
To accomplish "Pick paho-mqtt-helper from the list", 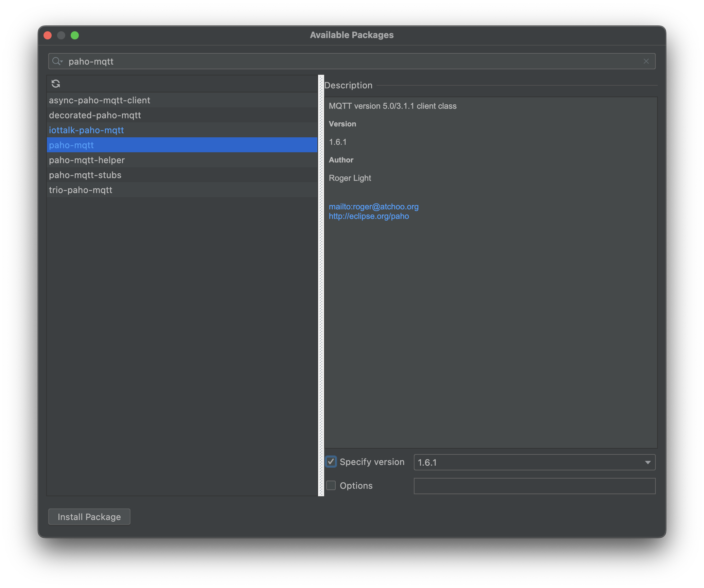I will (87, 160).
